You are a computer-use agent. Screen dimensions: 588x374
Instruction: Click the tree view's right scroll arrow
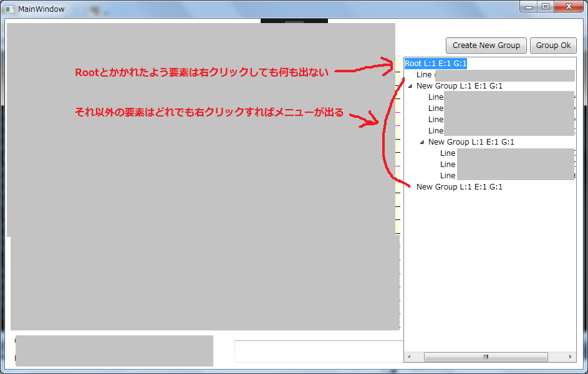point(570,357)
